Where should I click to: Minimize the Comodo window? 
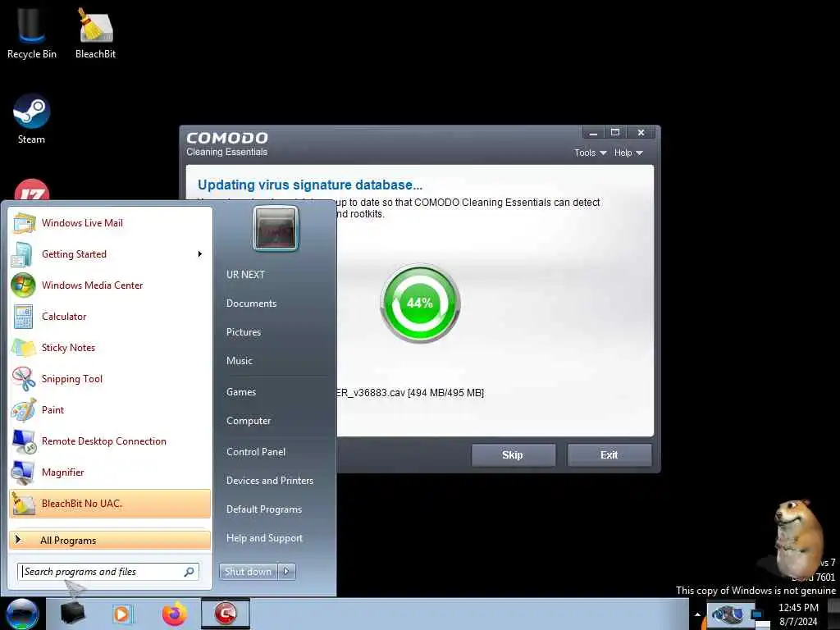pos(593,132)
